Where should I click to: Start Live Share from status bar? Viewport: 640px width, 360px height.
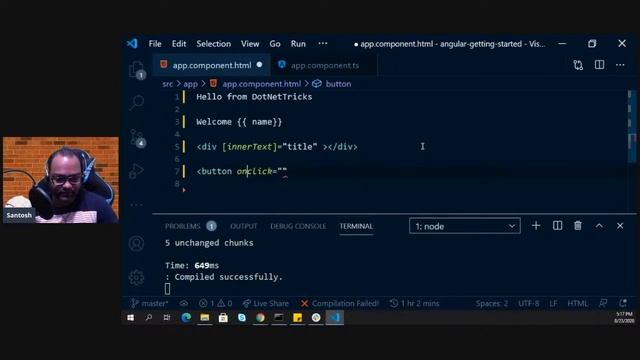click(x=266, y=303)
